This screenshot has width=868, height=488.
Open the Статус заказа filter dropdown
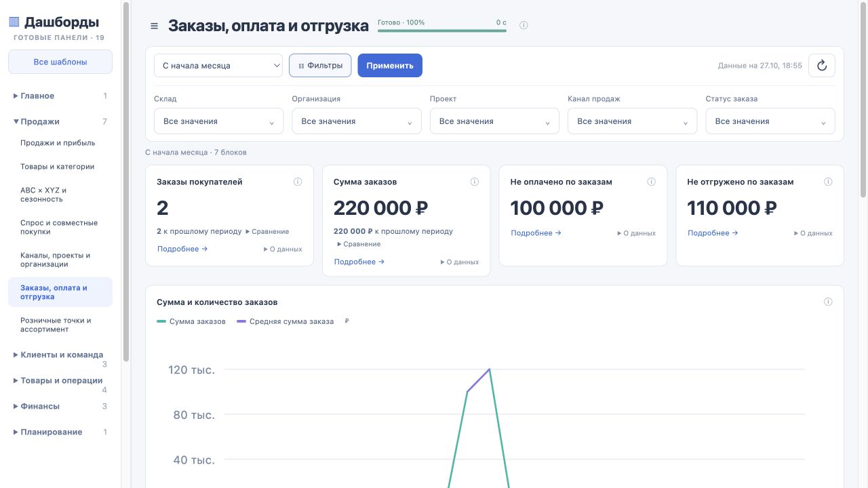pyautogui.click(x=770, y=121)
